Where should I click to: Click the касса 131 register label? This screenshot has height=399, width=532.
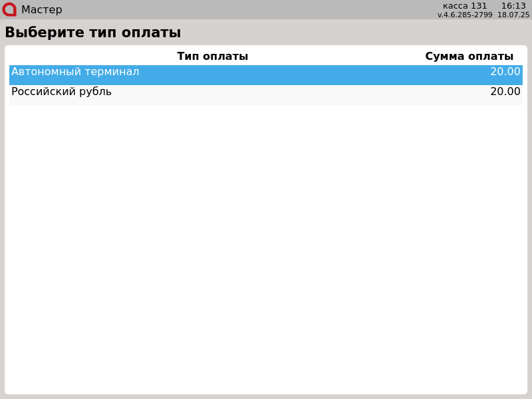pos(465,6)
